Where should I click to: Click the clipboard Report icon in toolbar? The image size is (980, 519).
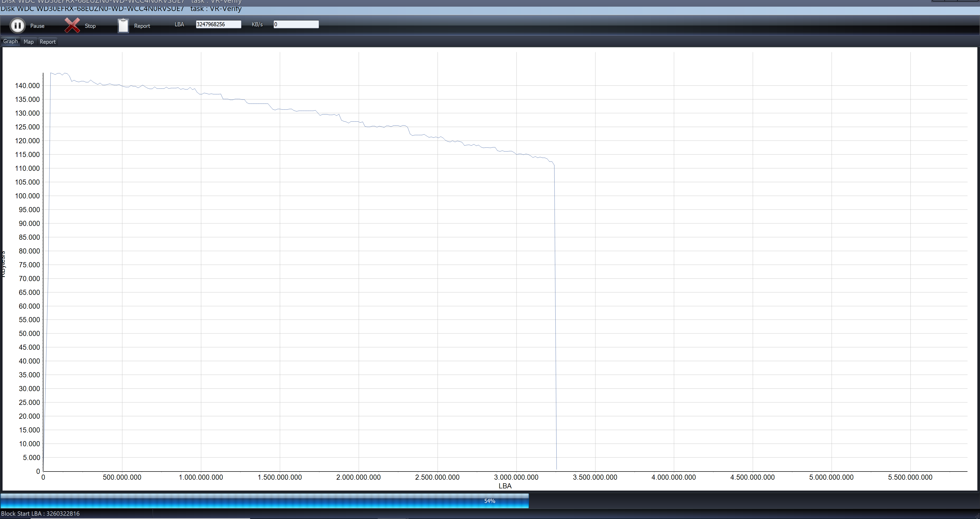click(123, 26)
